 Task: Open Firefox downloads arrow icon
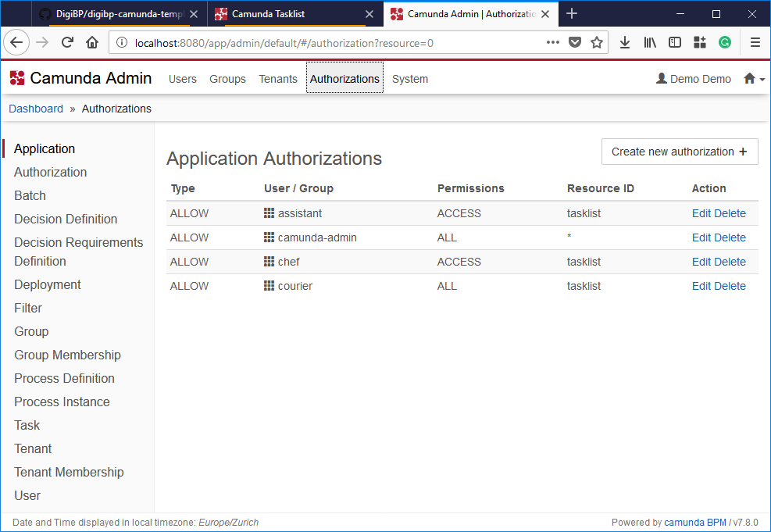coord(625,43)
